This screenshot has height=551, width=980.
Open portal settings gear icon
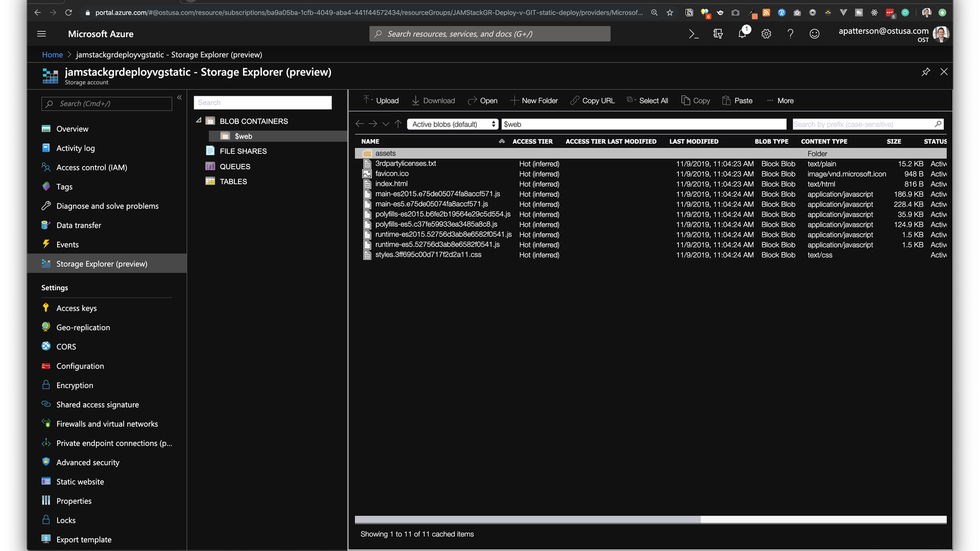click(x=766, y=34)
